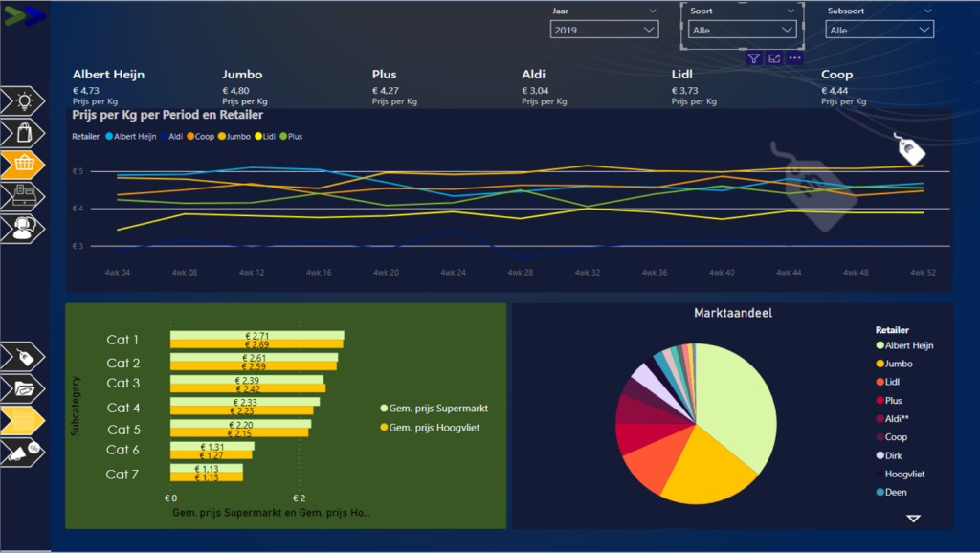Image resolution: width=980 pixels, height=553 pixels.
Task: Open focus mode for the Soort slicer
Action: 774,58
